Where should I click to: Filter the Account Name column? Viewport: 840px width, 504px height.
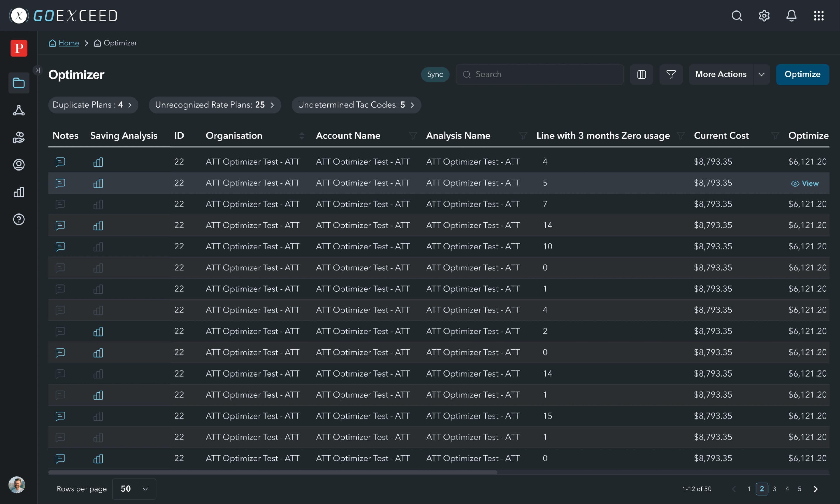[413, 136]
